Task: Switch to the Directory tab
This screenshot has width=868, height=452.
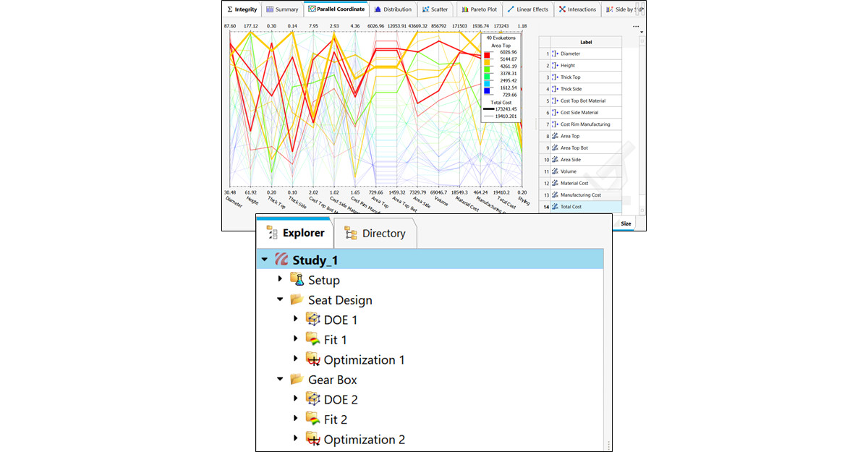Action: pyautogui.click(x=375, y=233)
